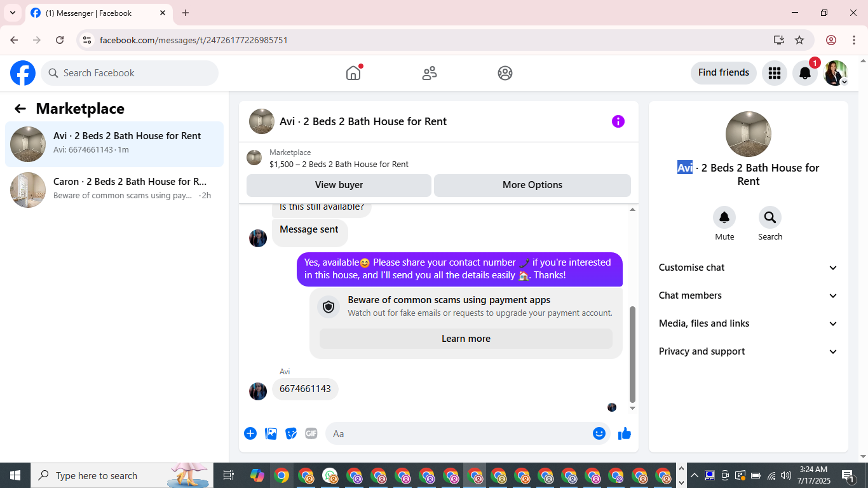
Task: Expand the Customise chat section
Action: (749, 268)
